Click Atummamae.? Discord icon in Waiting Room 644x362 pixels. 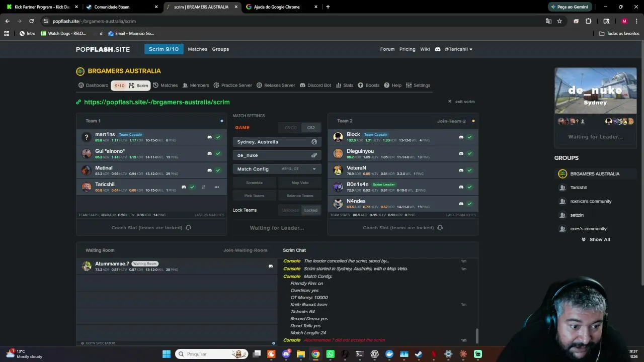[271, 266]
